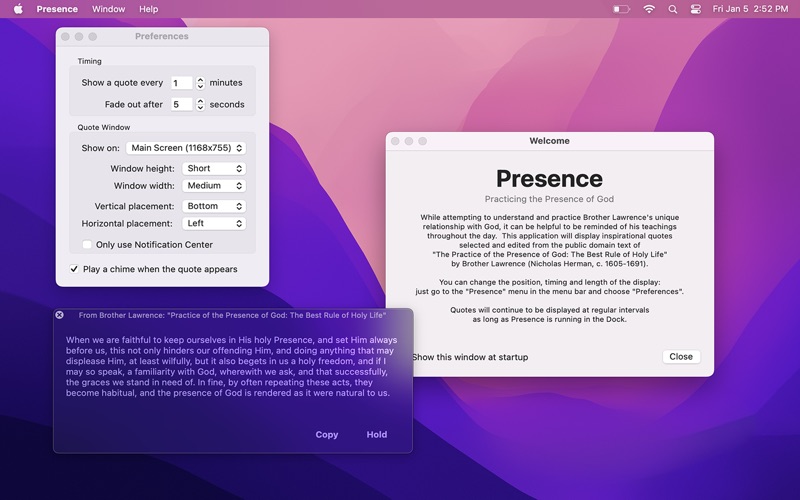
Task: Click the date and time in menu bar
Action: point(750,9)
